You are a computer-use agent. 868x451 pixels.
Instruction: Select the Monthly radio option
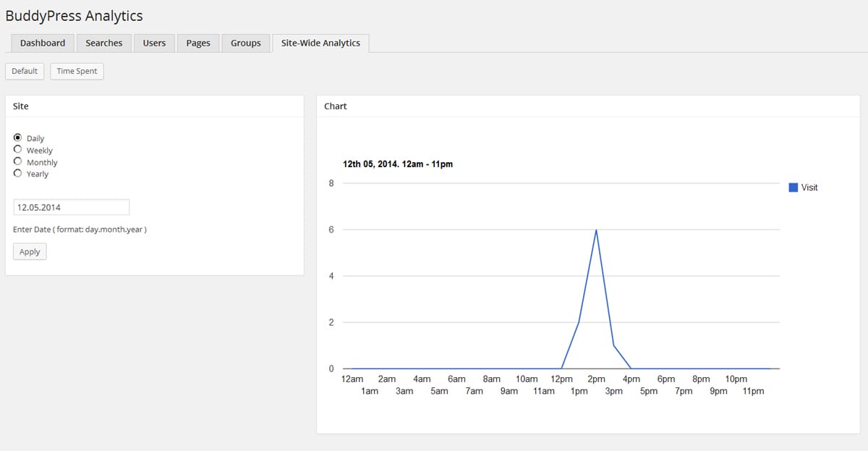[x=18, y=161]
